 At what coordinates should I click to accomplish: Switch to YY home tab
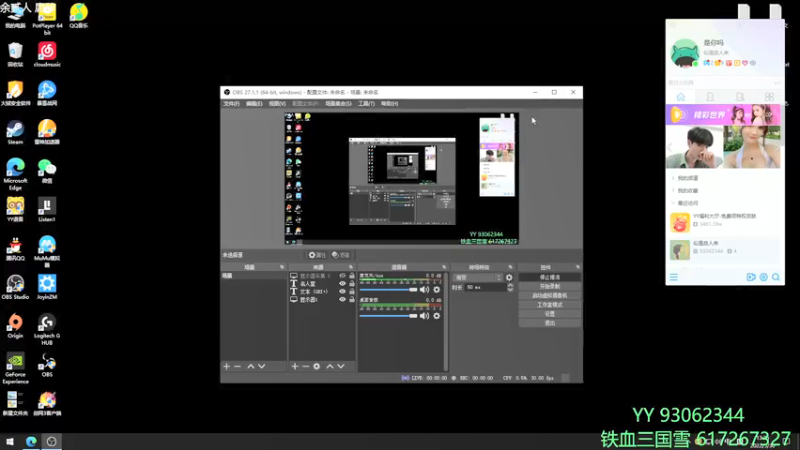[x=681, y=97]
